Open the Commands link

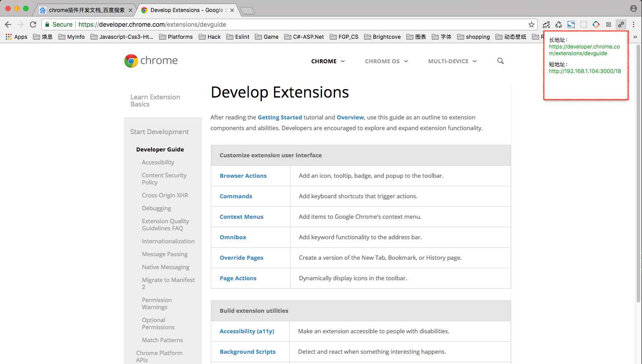pyautogui.click(x=236, y=196)
